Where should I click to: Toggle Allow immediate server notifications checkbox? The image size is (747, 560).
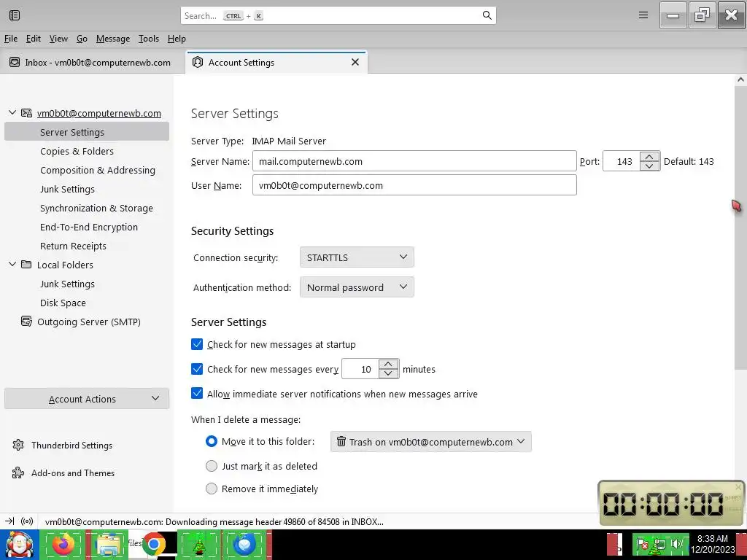[197, 393]
